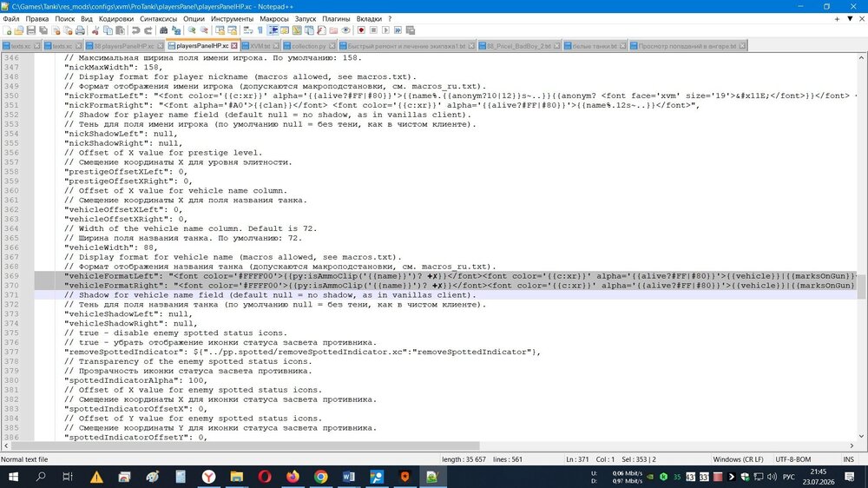Open the Файл menu
Screen dimensions: 868x488
11,19
